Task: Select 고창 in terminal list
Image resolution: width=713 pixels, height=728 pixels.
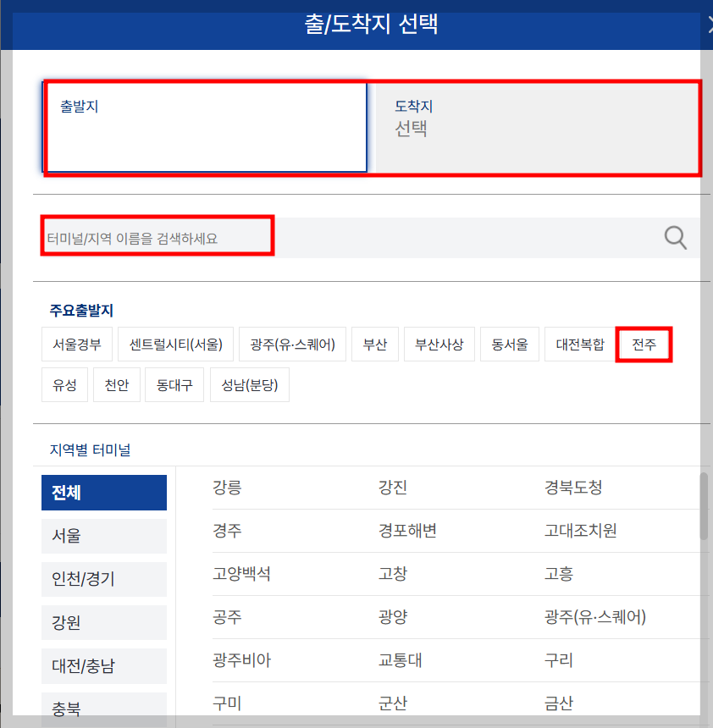Action: [393, 574]
